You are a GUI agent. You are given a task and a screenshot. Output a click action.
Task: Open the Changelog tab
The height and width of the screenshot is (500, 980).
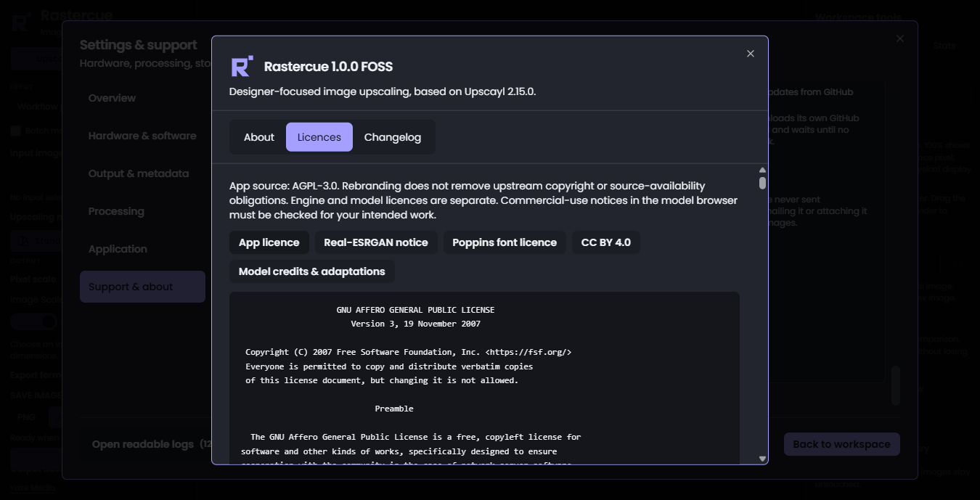[x=393, y=137]
